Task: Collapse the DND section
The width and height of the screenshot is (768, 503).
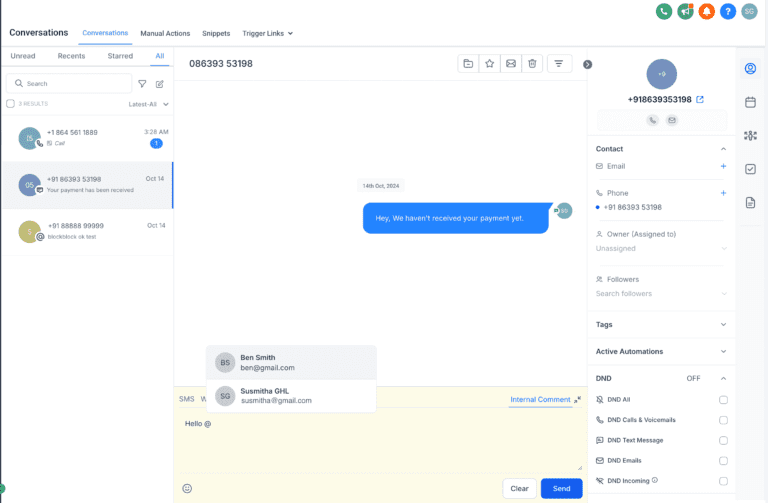Action: click(x=723, y=379)
